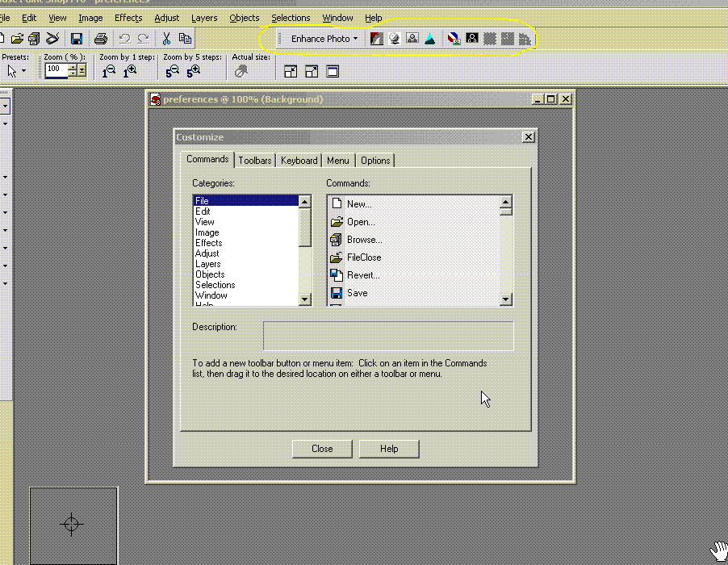The width and height of the screenshot is (728, 565).
Task: Close the Customize dialog with X
Action: pyautogui.click(x=529, y=137)
